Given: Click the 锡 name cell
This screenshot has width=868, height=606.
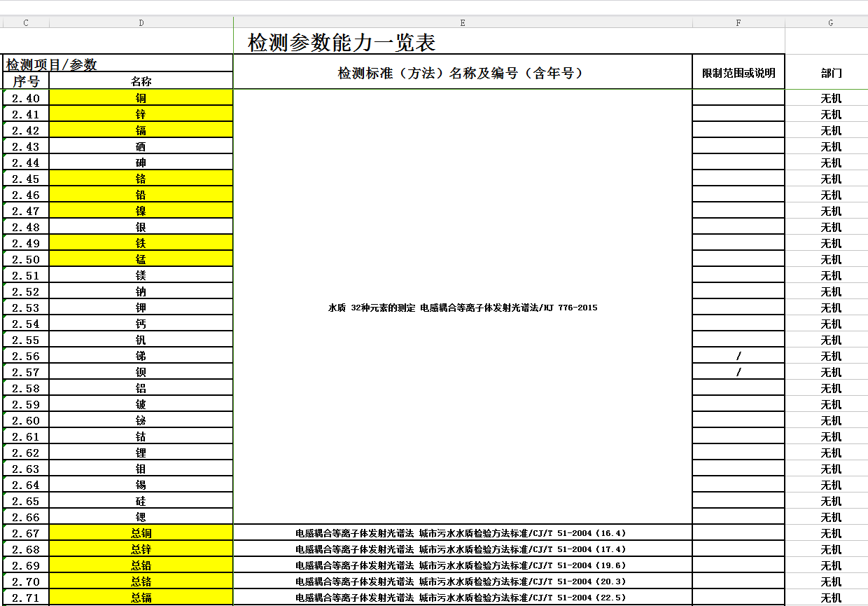Looking at the screenshot, I should click(141, 484).
